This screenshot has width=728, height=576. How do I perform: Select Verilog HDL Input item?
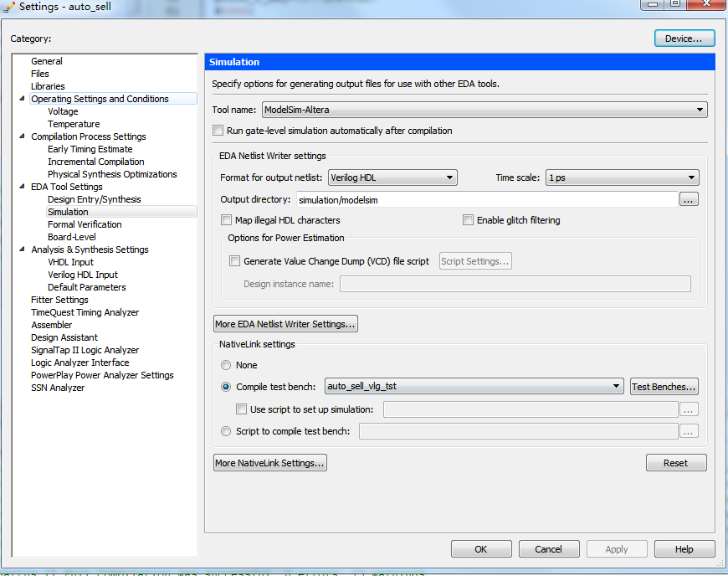pyautogui.click(x=83, y=274)
